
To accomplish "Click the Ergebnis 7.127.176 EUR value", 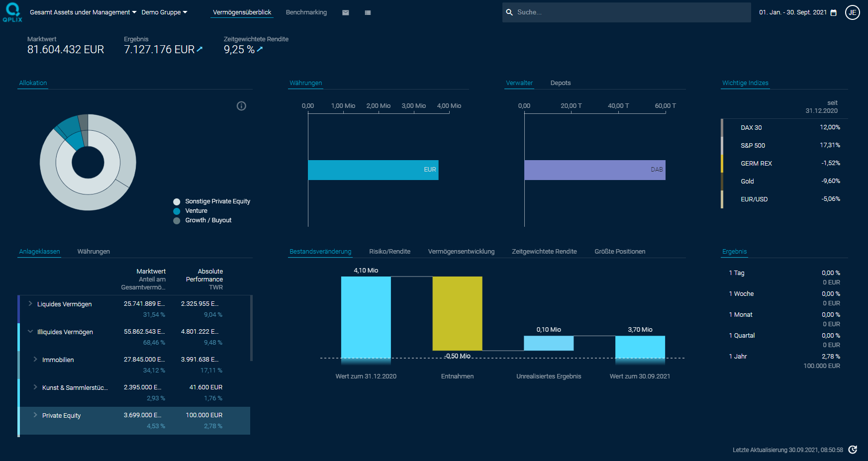I will click(159, 50).
